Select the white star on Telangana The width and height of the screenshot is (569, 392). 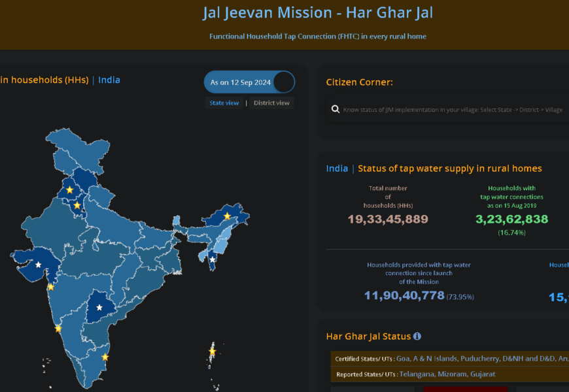point(99,308)
